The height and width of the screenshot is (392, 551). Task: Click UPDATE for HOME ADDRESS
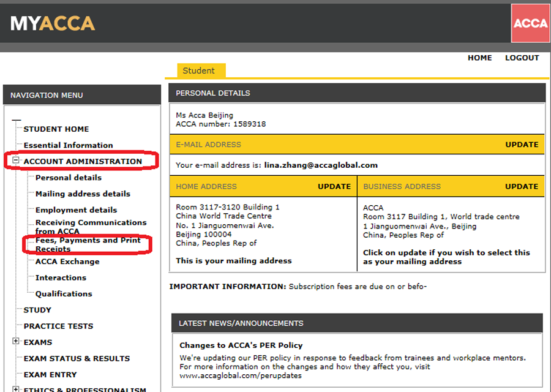point(334,186)
